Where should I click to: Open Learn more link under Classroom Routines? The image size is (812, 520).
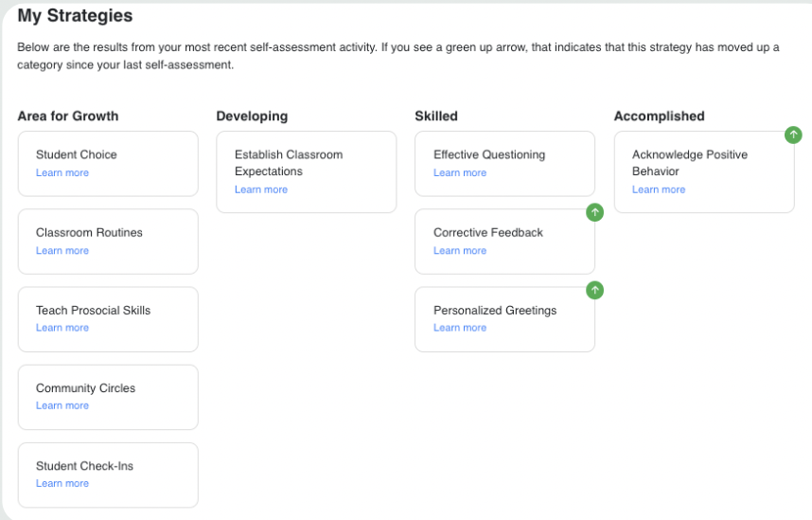coord(62,250)
